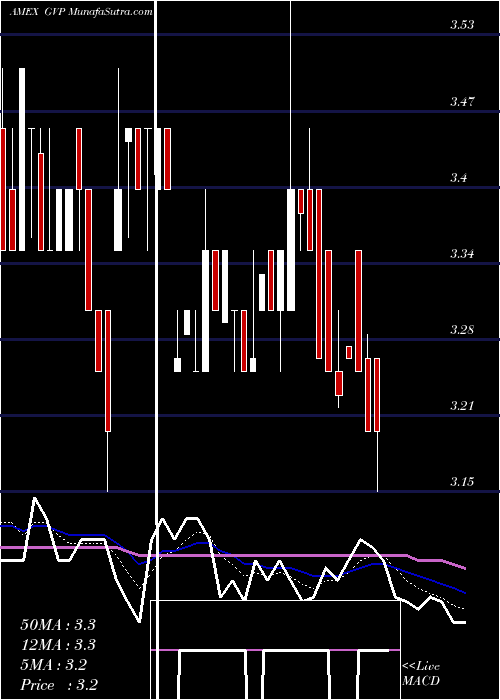The height and width of the screenshot is (700, 500).
Task: Click the 3.15 price axis label
Action: click(462, 482)
